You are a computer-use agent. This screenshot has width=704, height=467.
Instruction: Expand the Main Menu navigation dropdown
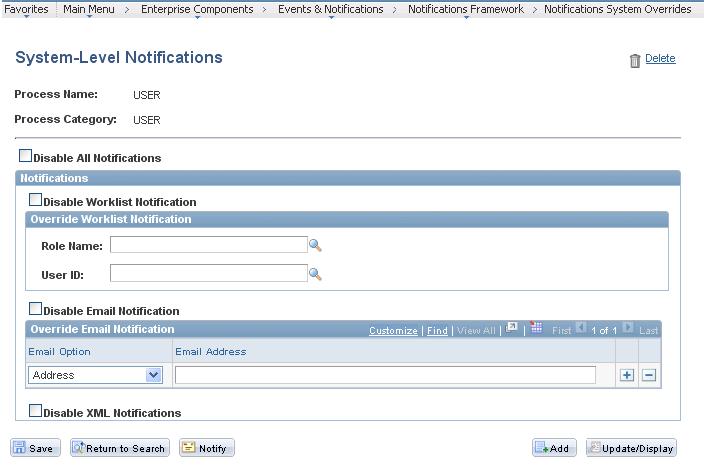88,9
